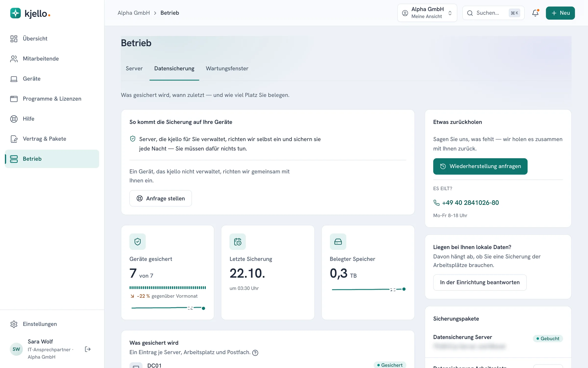Click the Suchen search field

493,13
